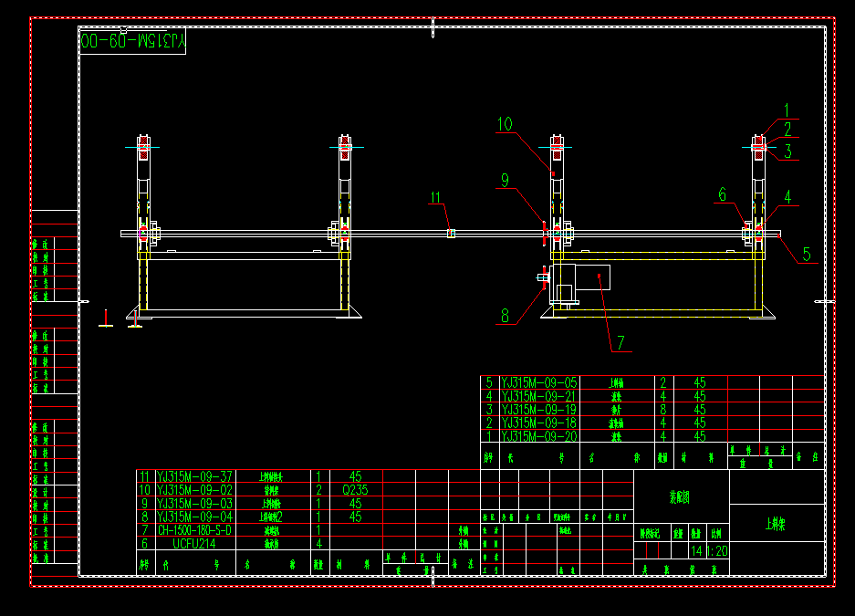This screenshot has height=616, width=855.
Task: Click callout balloon 9 on the bearing housing
Action: point(506,181)
